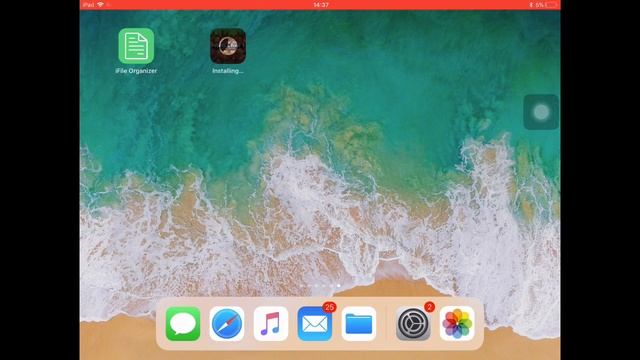Image resolution: width=640 pixels, height=360 pixels.
Task: Open the iFile Organizer app
Action: [x=136, y=46]
